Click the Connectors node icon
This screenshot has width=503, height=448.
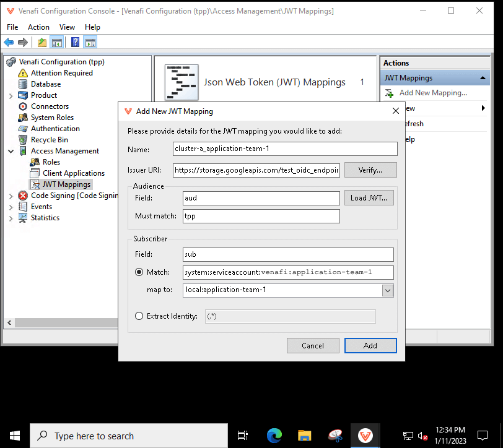click(x=23, y=106)
